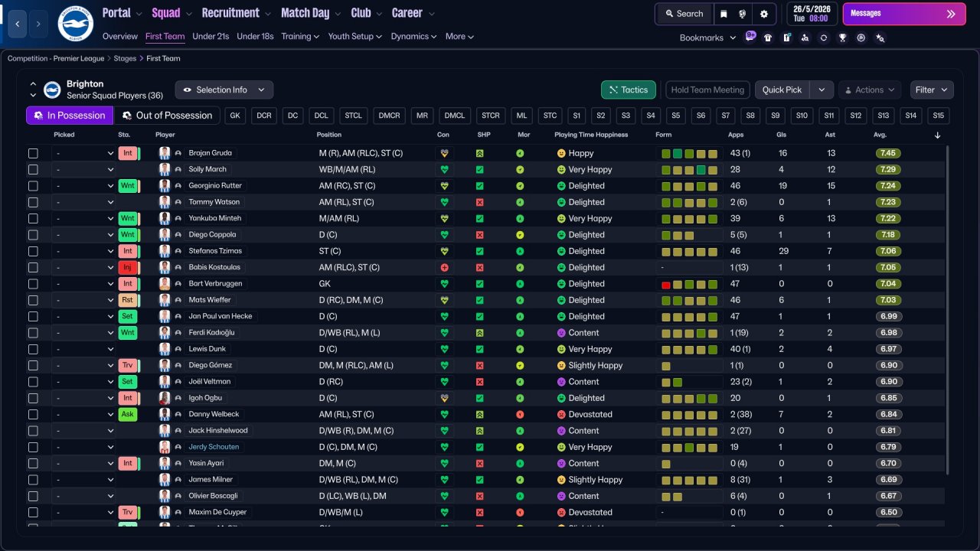Open the globe world icon

pyautogui.click(x=743, y=14)
